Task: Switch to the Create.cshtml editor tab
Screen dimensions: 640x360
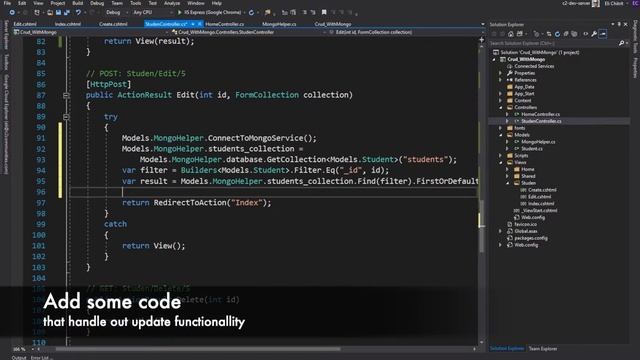Action: (113, 24)
